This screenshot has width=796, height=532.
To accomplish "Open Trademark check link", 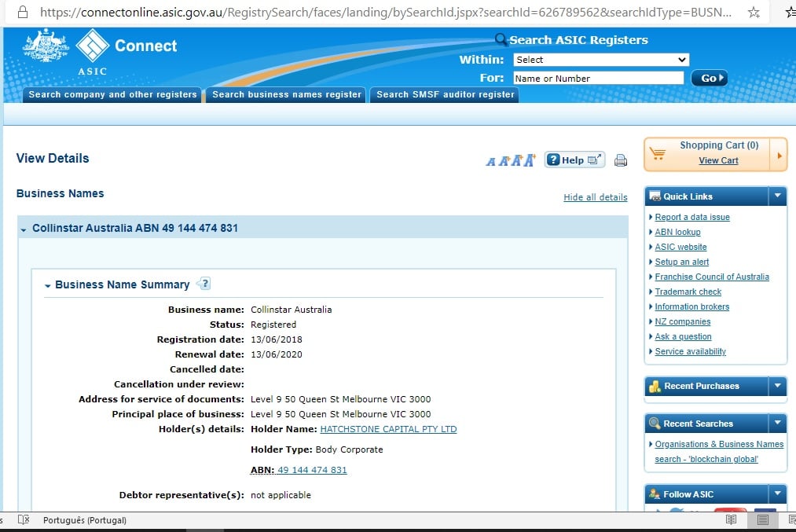I will 688,292.
